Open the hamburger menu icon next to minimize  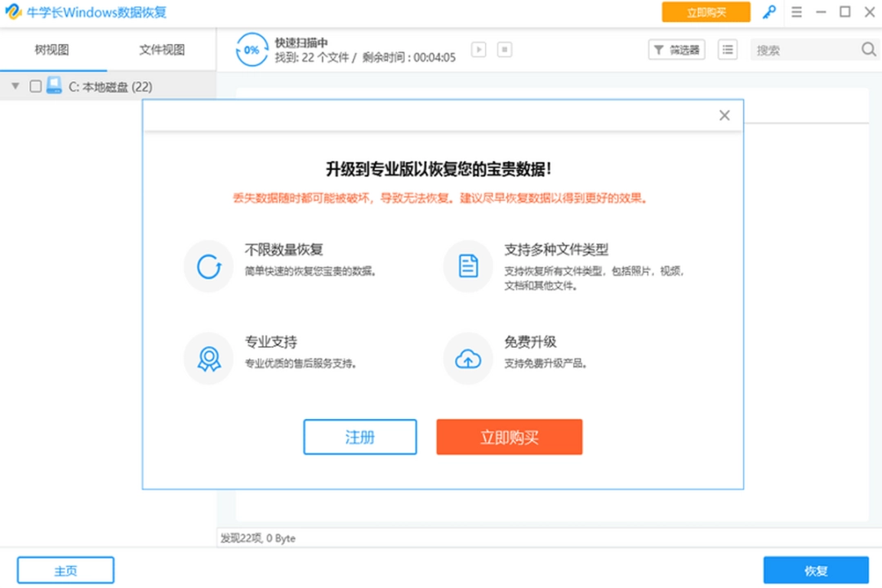click(797, 11)
